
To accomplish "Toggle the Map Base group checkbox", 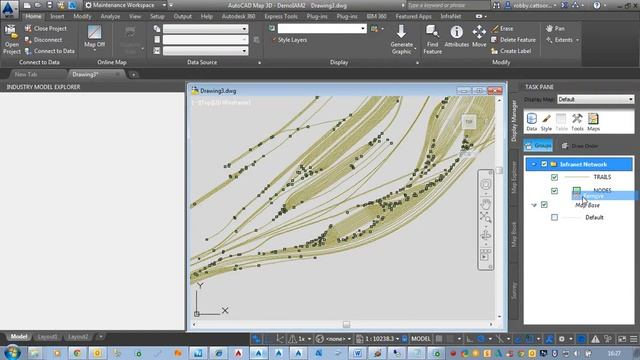I will [544, 204].
